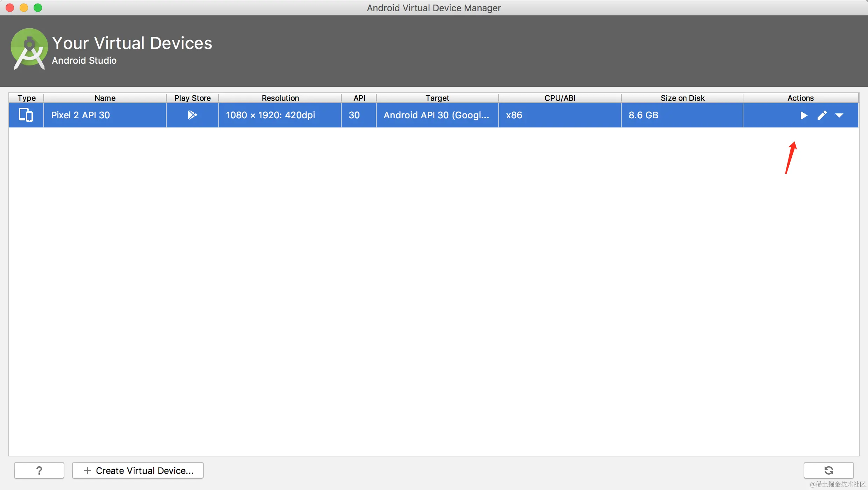Viewport: 868px width, 490px height.
Task: Select the Pixel 2 API 30 name cell
Action: (80, 115)
